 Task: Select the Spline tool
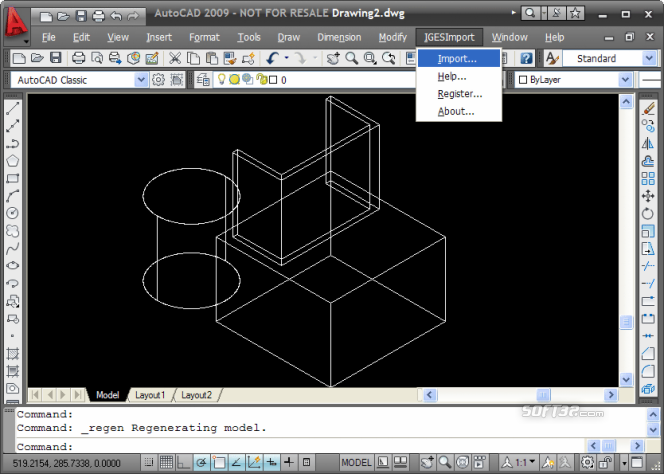pyautogui.click(x=12, y=248)
